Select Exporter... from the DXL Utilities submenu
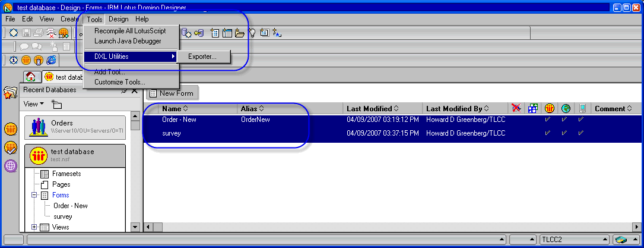644x248 pixels. pyautogui.click(x=202, y=56)
